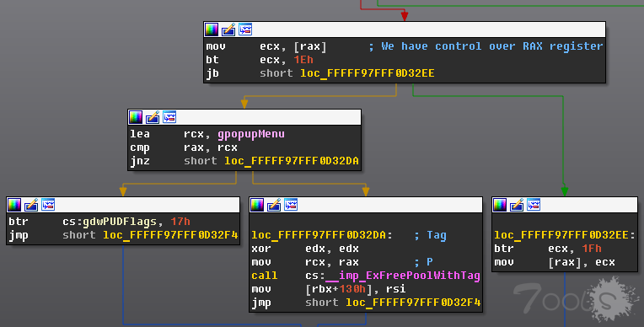
Task: Click title bar of ExFreePoolWithTag node
Action: click(x=366, y=205)
